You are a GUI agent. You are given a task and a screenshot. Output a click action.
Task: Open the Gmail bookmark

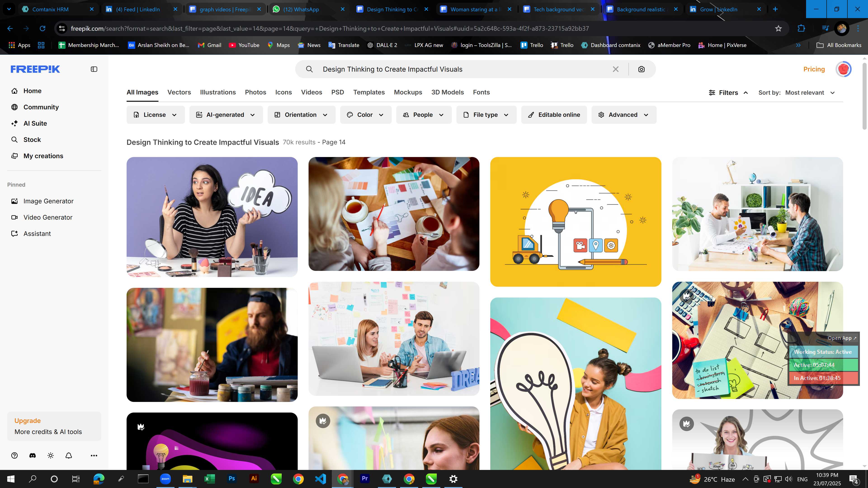click(209, 45)
